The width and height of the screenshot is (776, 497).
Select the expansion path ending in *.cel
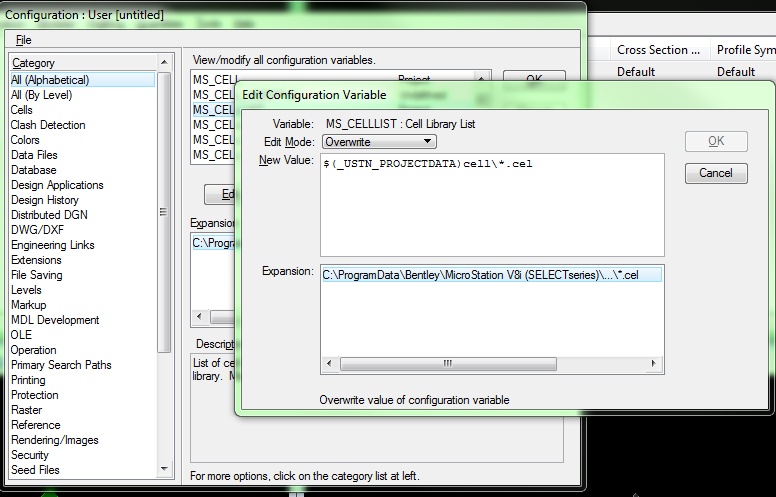coord(491,275)
